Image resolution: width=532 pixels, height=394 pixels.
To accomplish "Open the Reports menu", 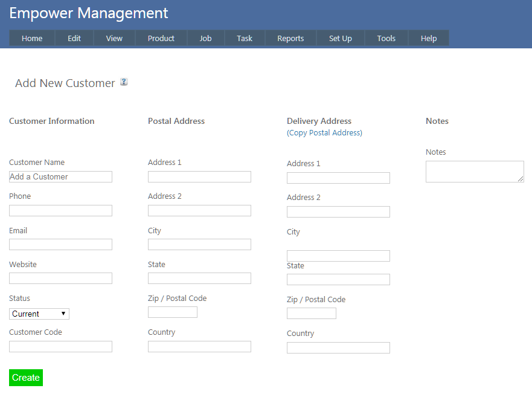I will tap(290, 38).
